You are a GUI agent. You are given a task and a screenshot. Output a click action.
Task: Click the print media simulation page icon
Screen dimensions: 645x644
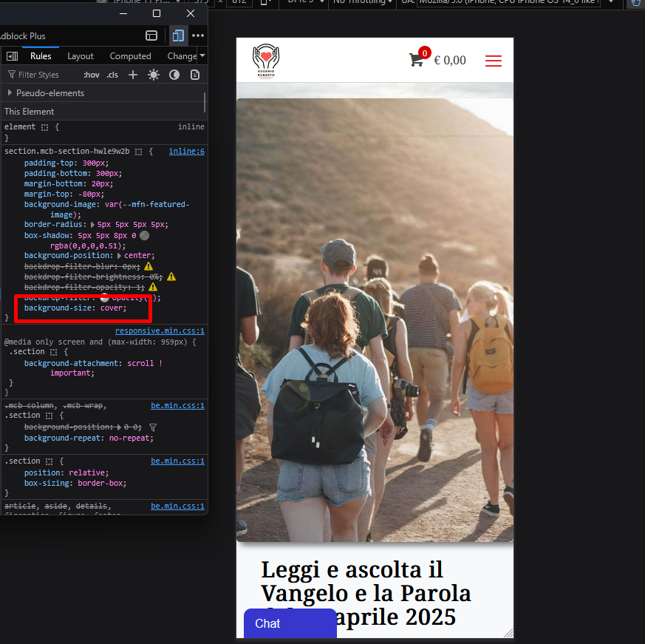[x=195, y=75]
